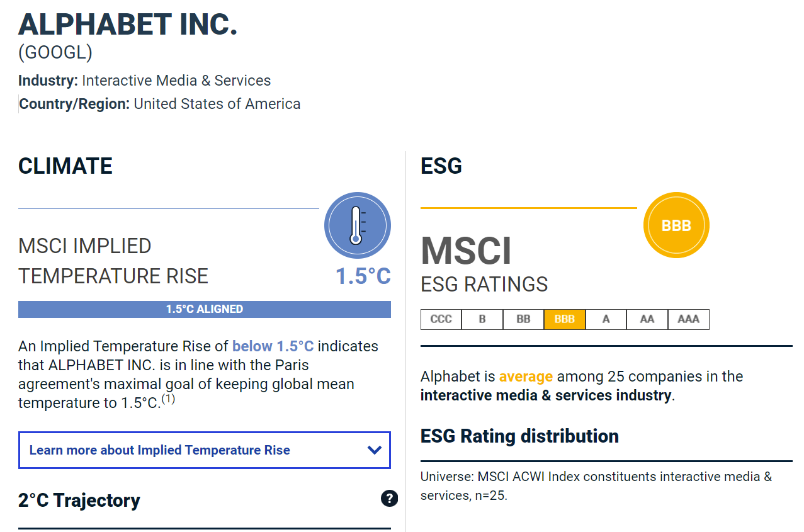Image resolution: width=804 pixels, height=532 pixels.
Task: Click the (GOOGL) ticker symbol
Action: (55, 53)
